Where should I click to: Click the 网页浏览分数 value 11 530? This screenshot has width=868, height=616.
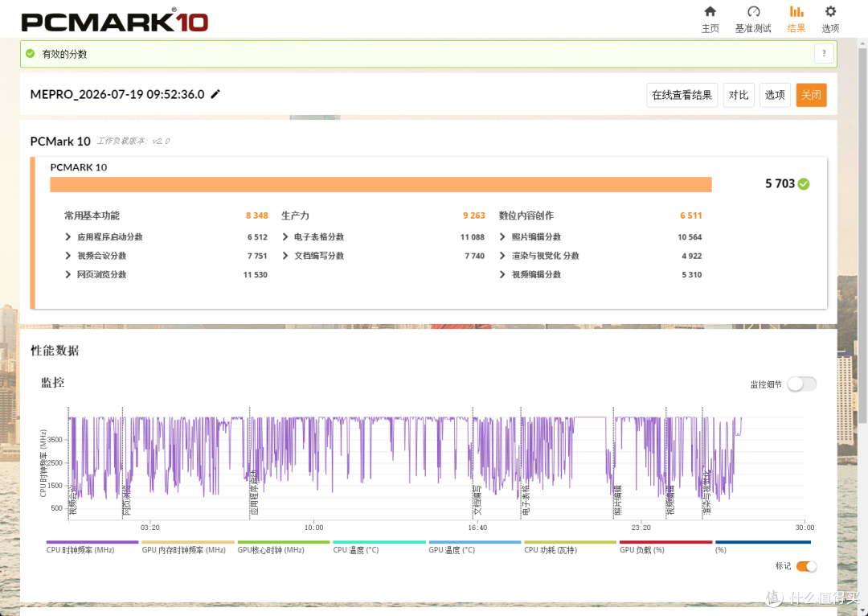(256, 275)
